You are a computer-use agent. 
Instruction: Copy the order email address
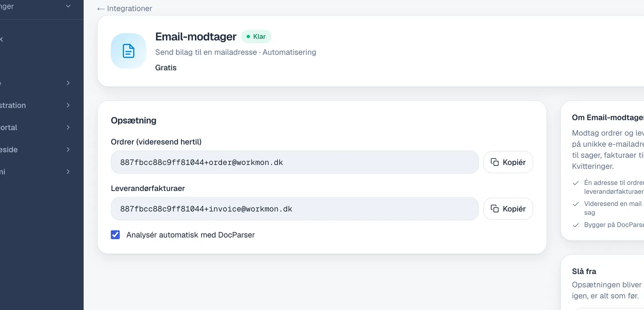[x=508, y=162]
